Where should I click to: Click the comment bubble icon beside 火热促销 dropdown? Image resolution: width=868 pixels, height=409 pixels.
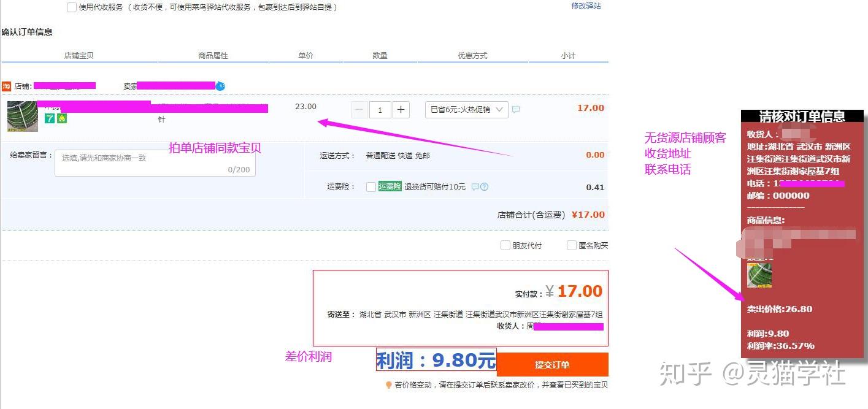[516, 110]
